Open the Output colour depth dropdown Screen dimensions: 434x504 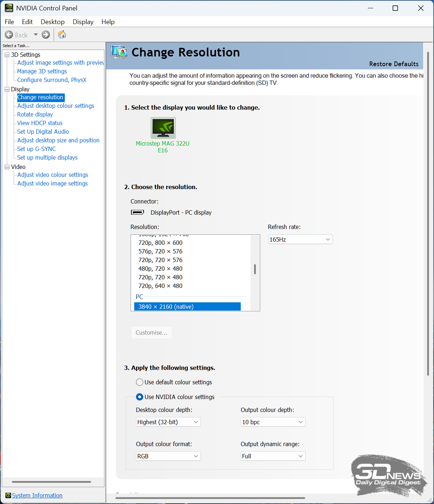coord(273,422)
